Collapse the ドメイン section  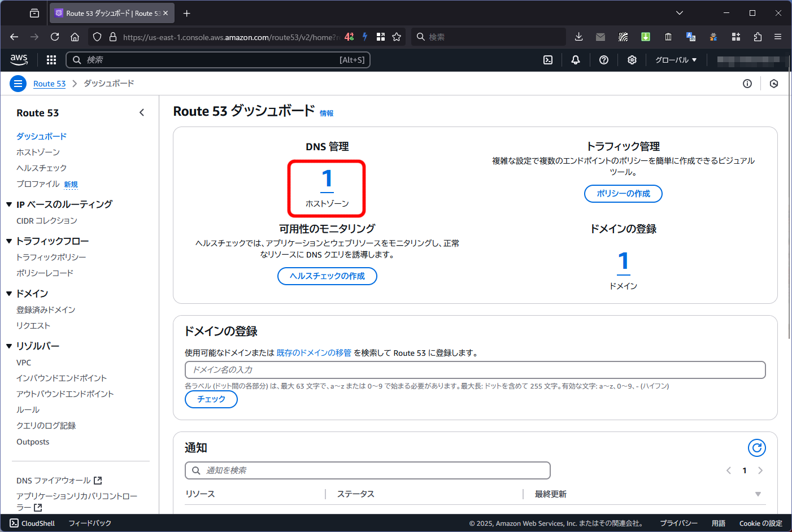tap(9, 294)
